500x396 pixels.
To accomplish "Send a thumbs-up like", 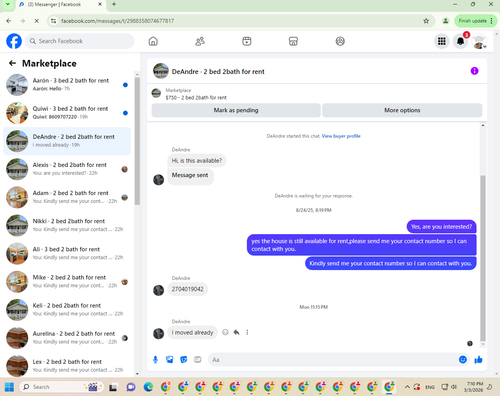I will (x=478, y=359).
